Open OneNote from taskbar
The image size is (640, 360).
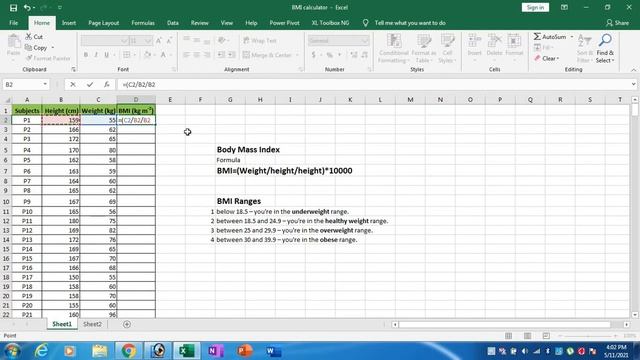[x=215, y=351]
